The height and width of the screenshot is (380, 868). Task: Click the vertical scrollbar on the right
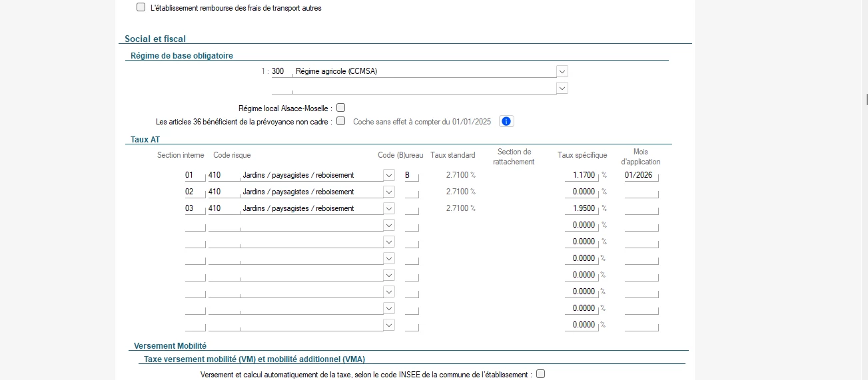coord(866,100)
